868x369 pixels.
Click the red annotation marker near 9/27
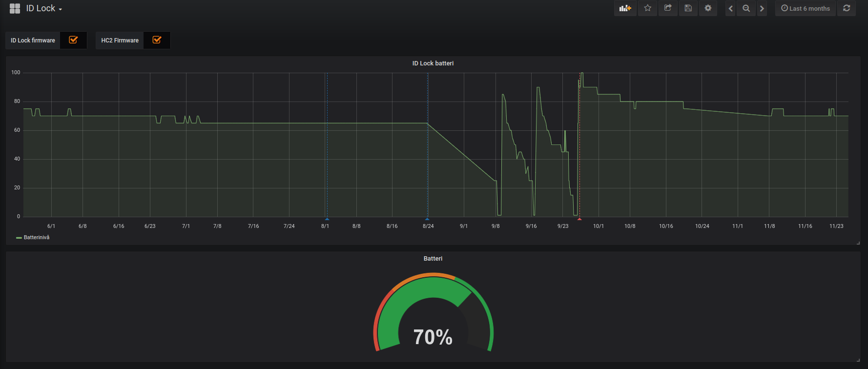pyautogui.click(x=579, y=219)
